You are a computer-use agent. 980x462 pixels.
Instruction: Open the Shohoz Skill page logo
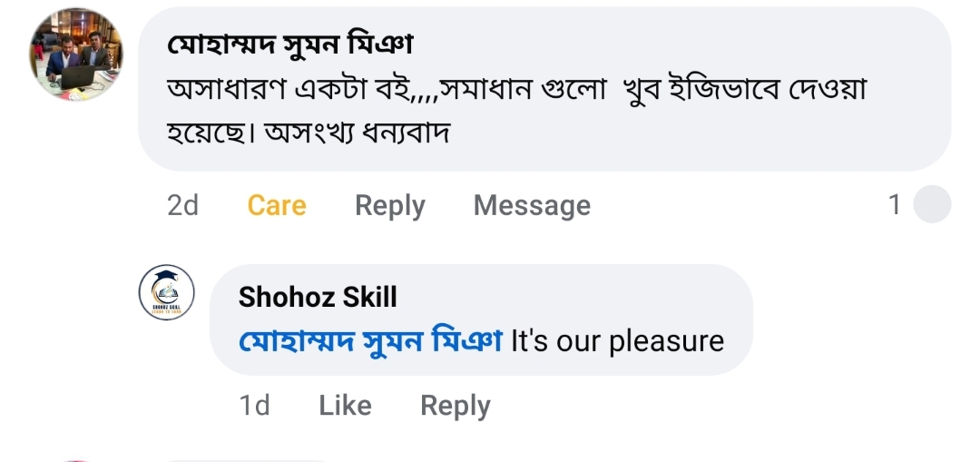click(x=166, y=292)
